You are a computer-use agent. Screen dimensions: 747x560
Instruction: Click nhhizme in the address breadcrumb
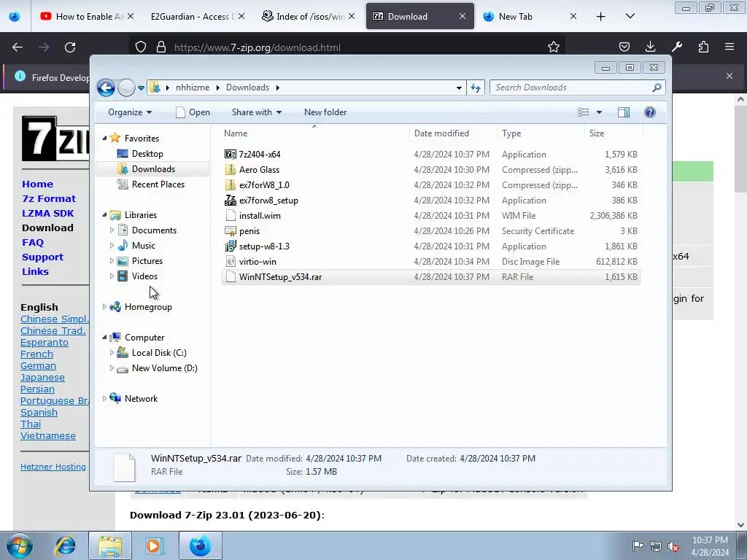click(x=193, y=87)
